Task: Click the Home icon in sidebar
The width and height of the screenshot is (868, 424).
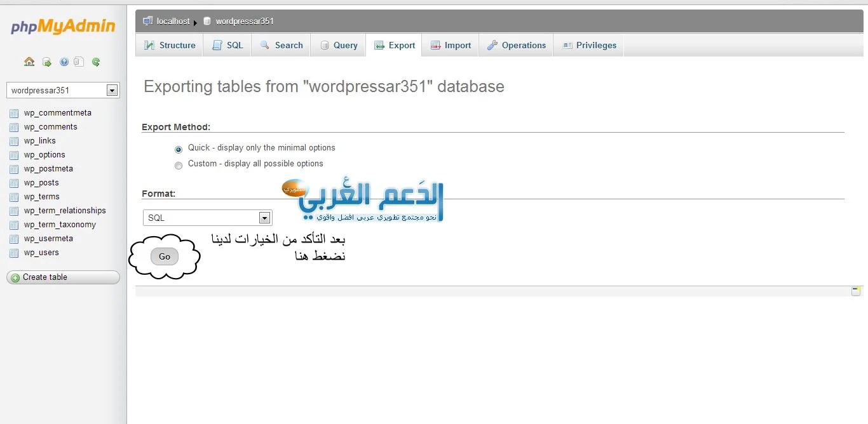Action: pos(29,62)
